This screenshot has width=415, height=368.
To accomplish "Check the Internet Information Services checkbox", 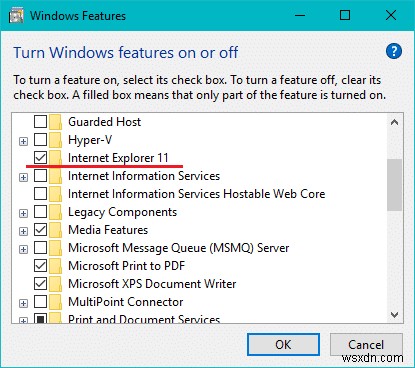I will click(40, 176).
